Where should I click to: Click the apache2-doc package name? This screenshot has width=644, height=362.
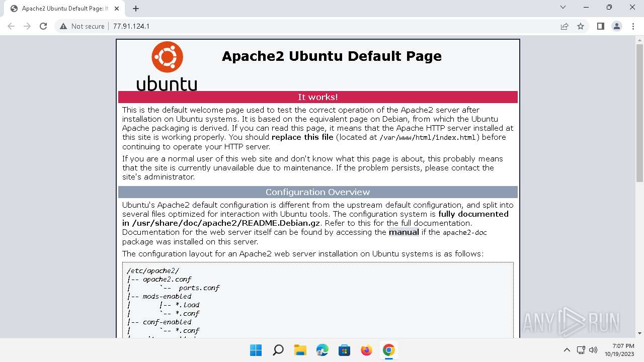click(464, 233)
